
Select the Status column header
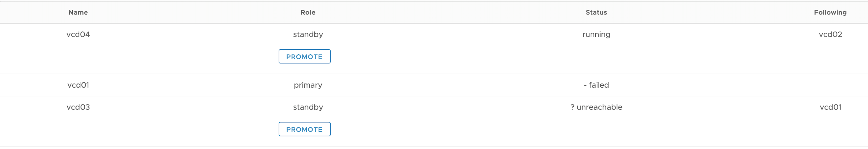click(x=596, y=13)
